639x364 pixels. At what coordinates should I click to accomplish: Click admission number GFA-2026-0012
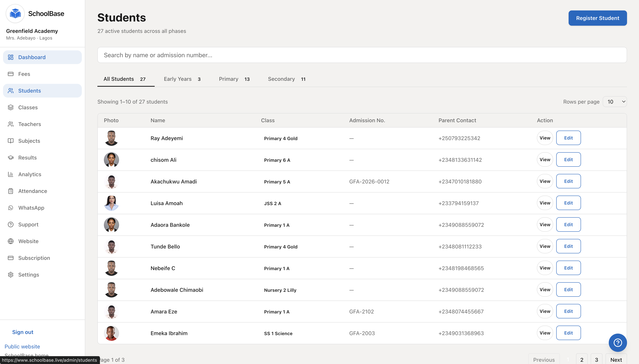click(369, 182)
